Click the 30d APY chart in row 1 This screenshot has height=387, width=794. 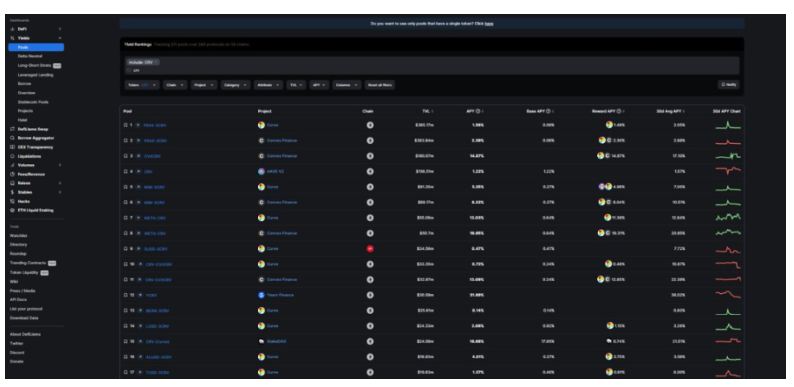pyautogui.click(x=728, y=125)
